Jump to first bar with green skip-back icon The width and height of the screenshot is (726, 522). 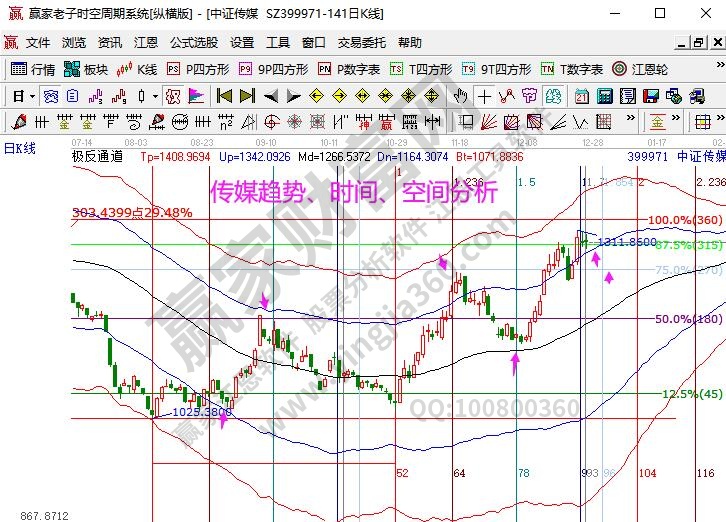(x=224, y=96)
